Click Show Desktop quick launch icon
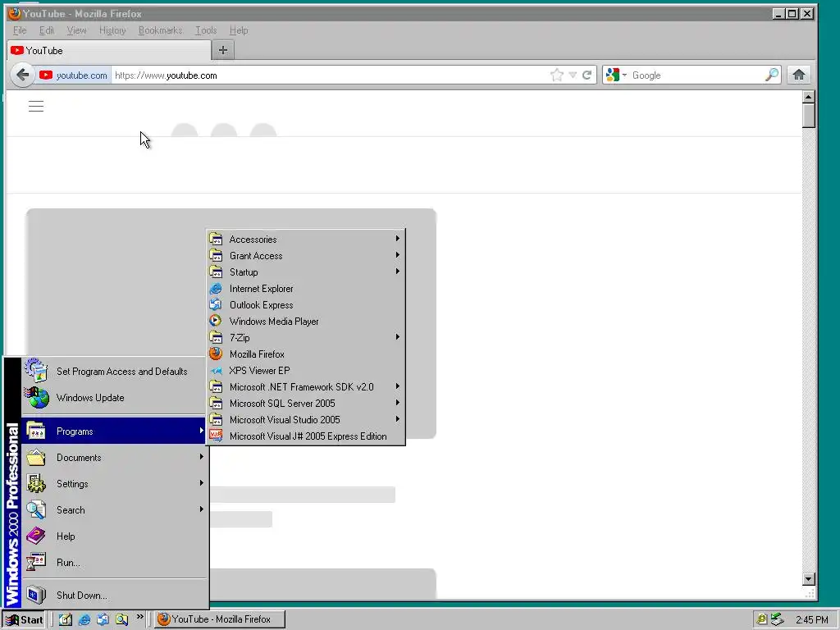 point(66,619)
